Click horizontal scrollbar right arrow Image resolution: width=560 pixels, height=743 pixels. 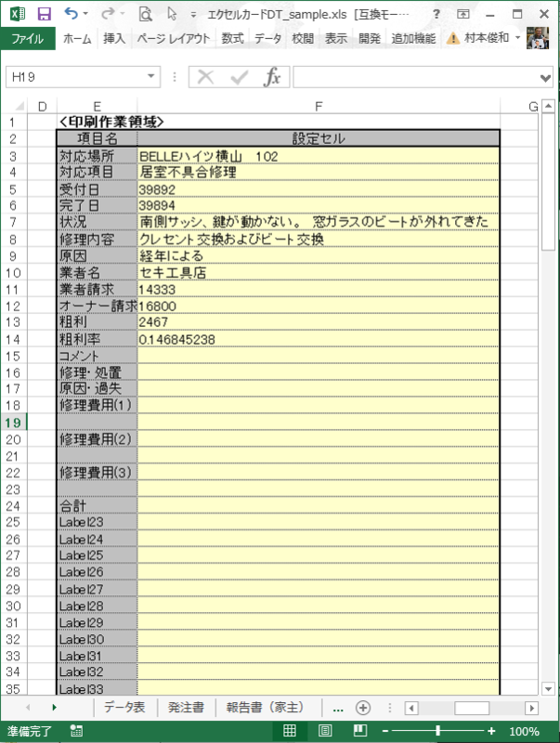531,708
